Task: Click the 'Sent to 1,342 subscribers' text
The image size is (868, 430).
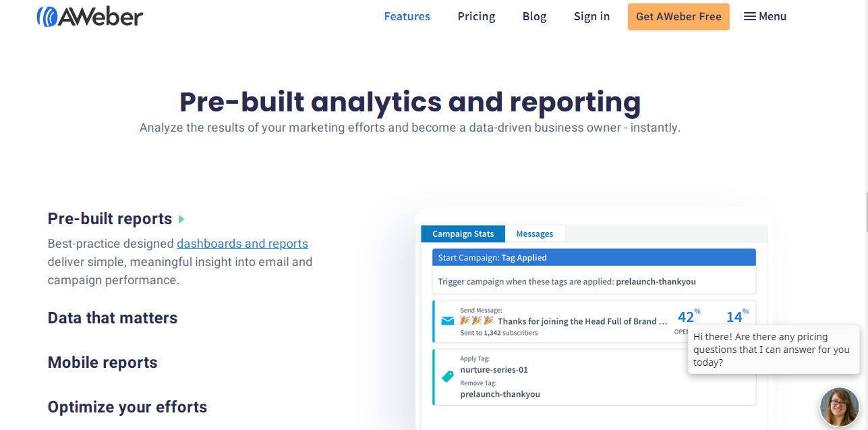Action: point(499,333)
